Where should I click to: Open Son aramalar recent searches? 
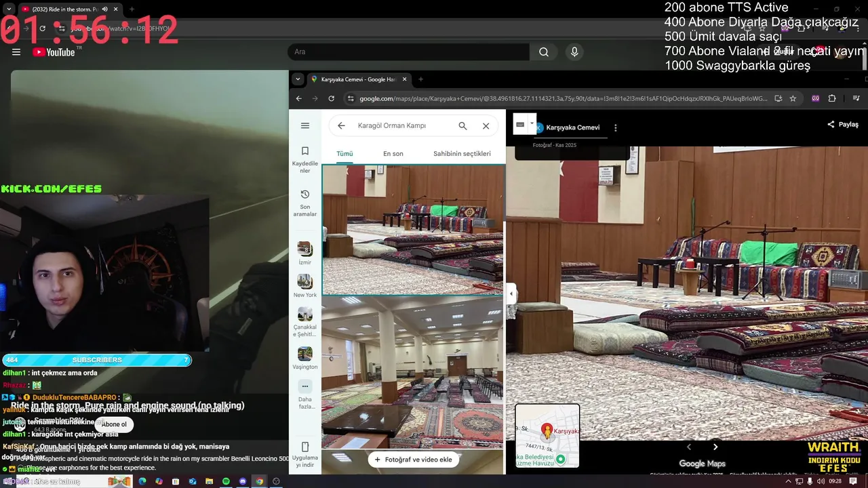point(305,203)
